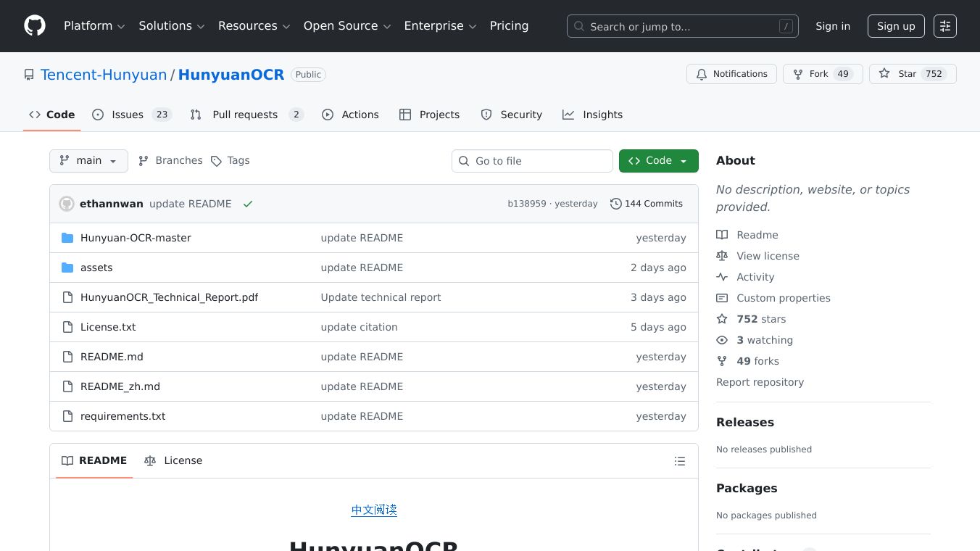Screen dimensions: 980x551
Task: Open the Tags list
Action: coord(231,161)
